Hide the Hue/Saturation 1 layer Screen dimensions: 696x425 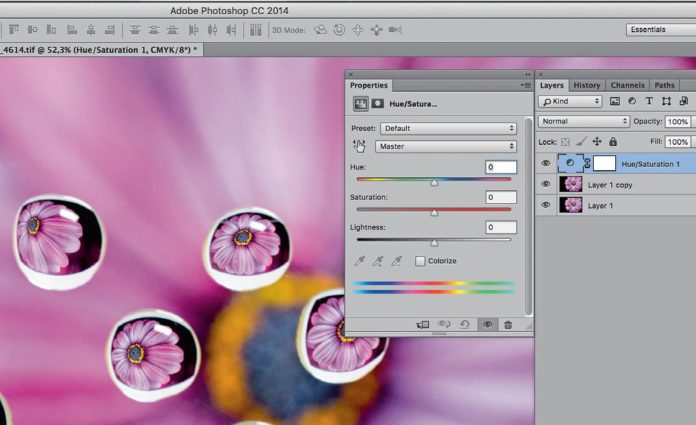pos(546,164)
